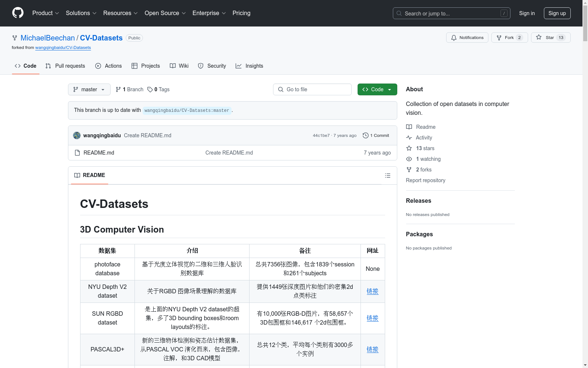
Task: Click the 'No releases published' text
Action: [428, 215]
